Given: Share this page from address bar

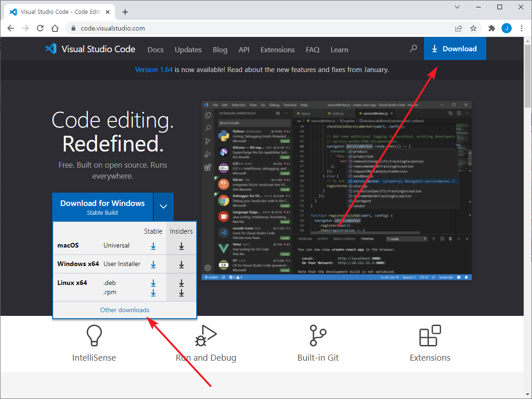Looking at the screenshot, I should click(459, 28).
